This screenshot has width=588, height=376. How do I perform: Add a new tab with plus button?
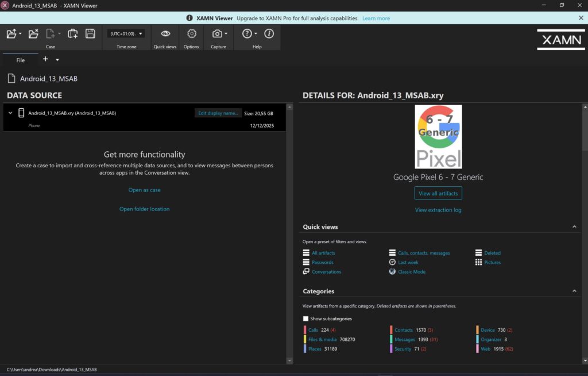(45, 59)
